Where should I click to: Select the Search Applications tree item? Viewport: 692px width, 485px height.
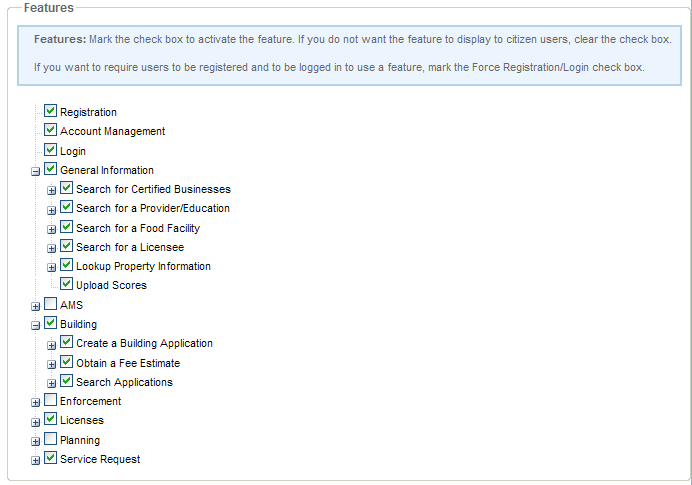[x=124, y=382]
